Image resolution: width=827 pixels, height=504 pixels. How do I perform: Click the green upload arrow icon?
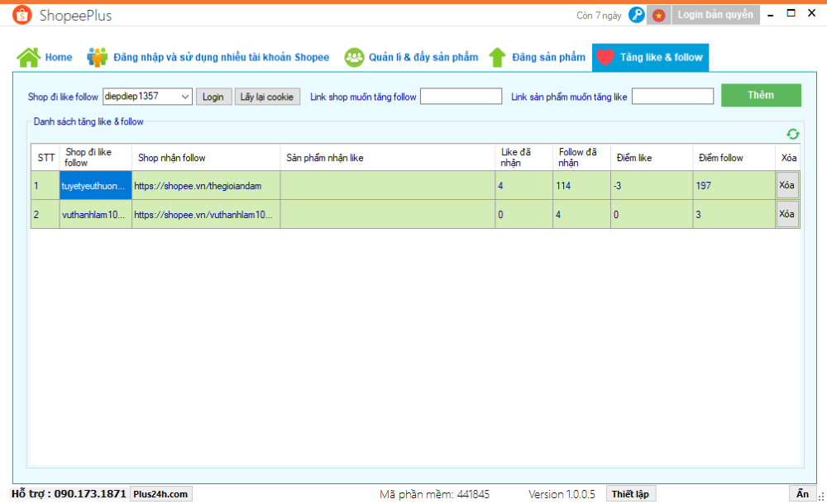[x=497, y=57]
